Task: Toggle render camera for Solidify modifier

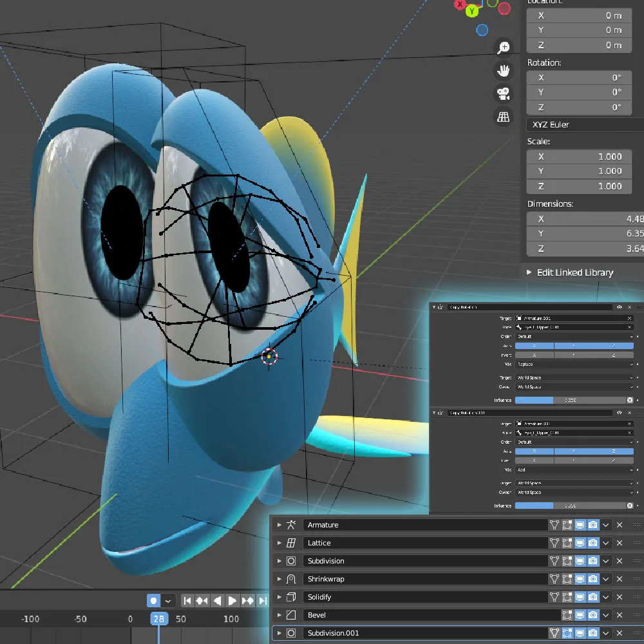Action: 593,597
